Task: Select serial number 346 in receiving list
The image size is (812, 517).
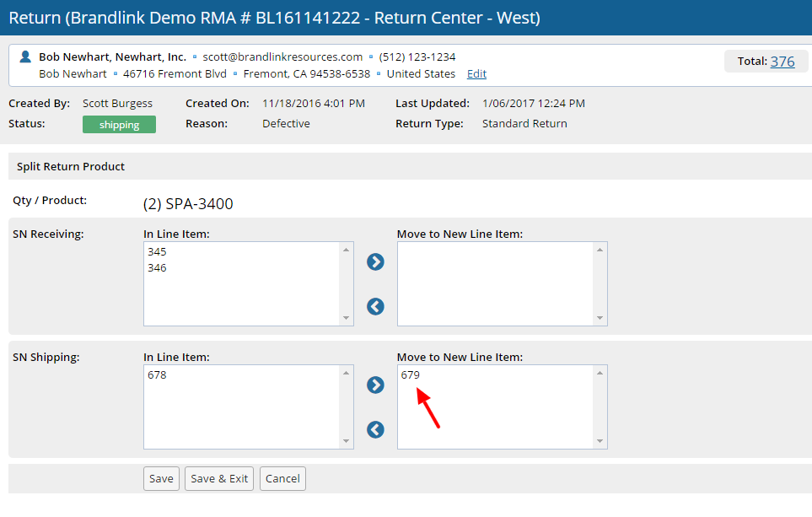Action: point(157,267)
